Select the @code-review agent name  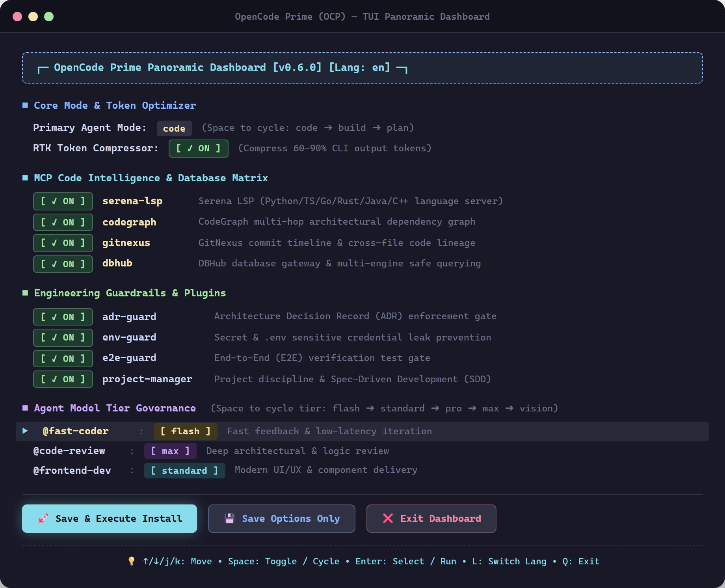pyautogui.click(x=69, y=451)
